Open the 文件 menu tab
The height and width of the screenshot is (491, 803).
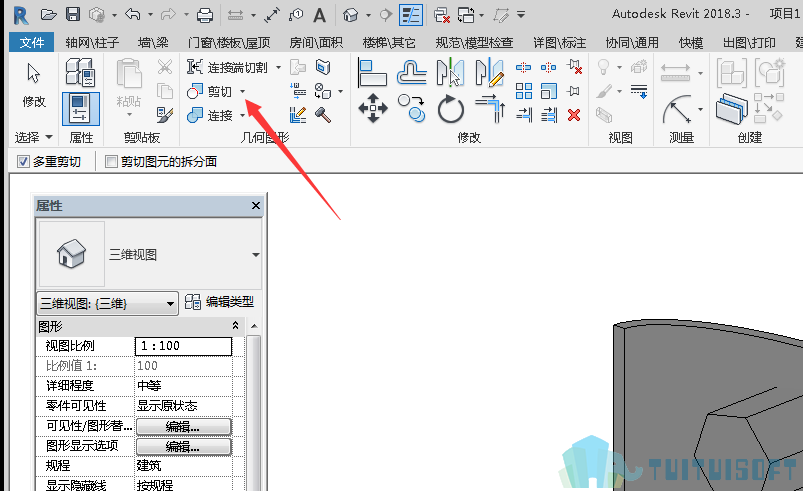pos(32,42)
